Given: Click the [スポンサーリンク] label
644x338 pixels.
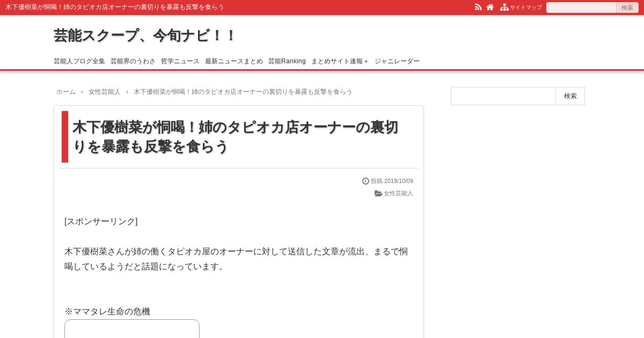Looking at the screenshot, I should [x=101, y=221].
